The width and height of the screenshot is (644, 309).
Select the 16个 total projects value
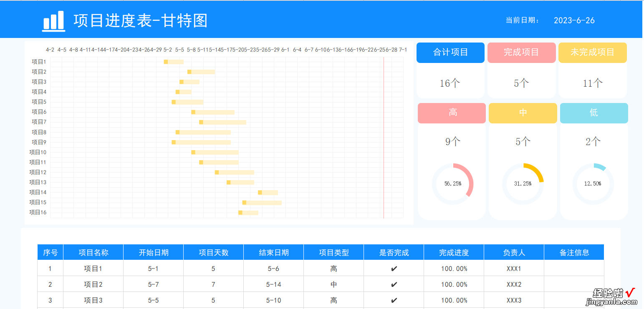(x=450, y=83)
